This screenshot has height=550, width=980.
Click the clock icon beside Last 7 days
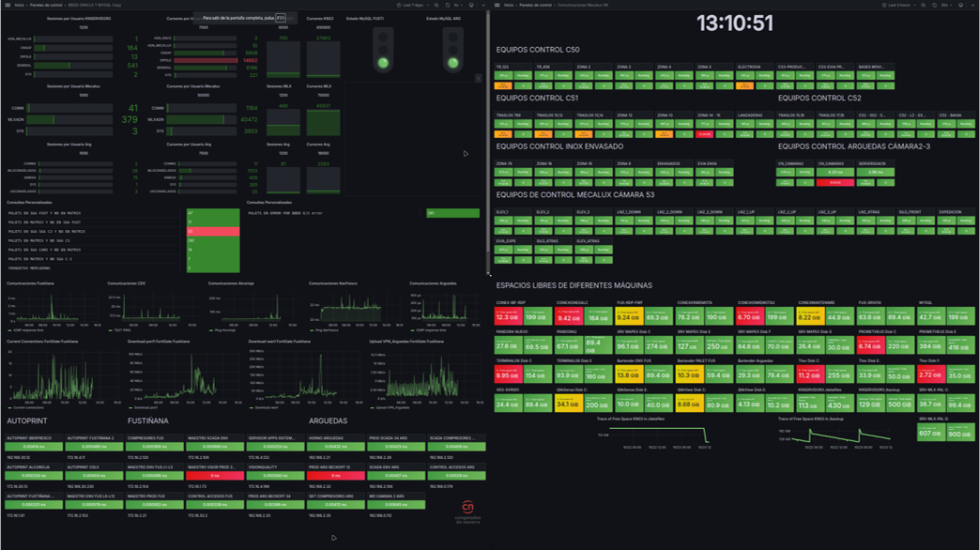tap(399, 5)
